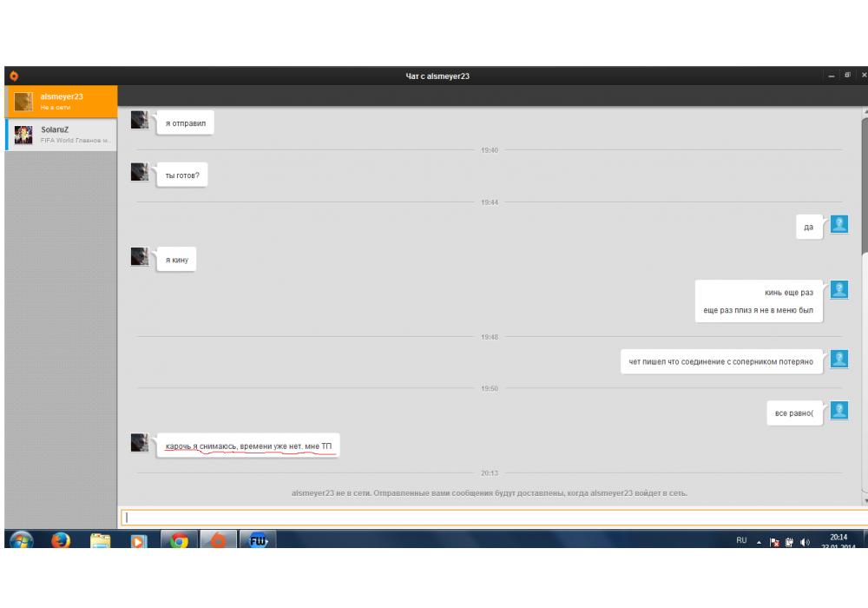Click sender avatar next to 'ты готов?'
The image size is (868, 608).
click(140, 172)
